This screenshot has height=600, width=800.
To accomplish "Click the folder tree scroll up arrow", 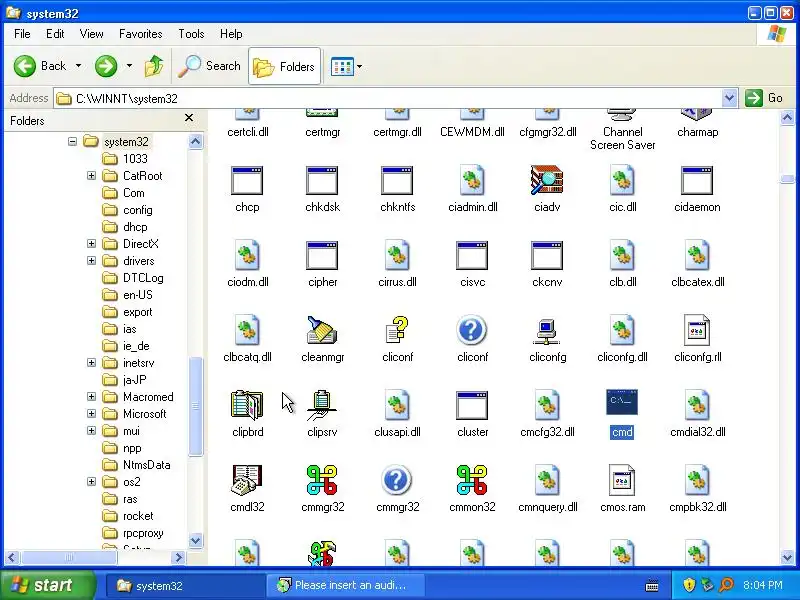I will (x=195, y=141).
